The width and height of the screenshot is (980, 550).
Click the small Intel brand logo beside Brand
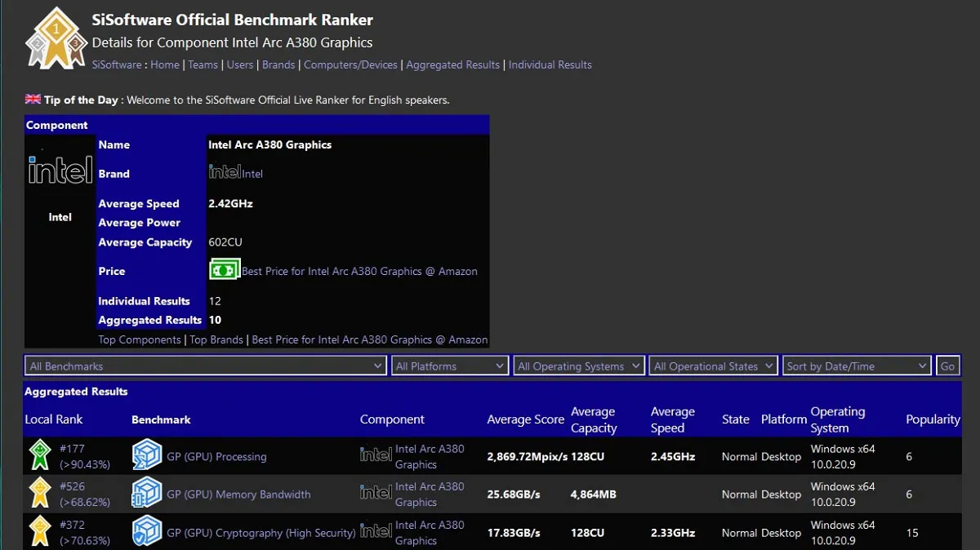(x=225, y=172)
